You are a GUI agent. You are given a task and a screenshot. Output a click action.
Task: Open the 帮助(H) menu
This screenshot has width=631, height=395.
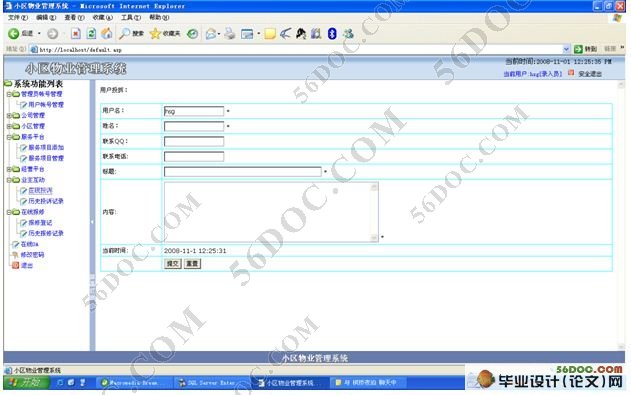pyautogui.click(x=159, y=17)
